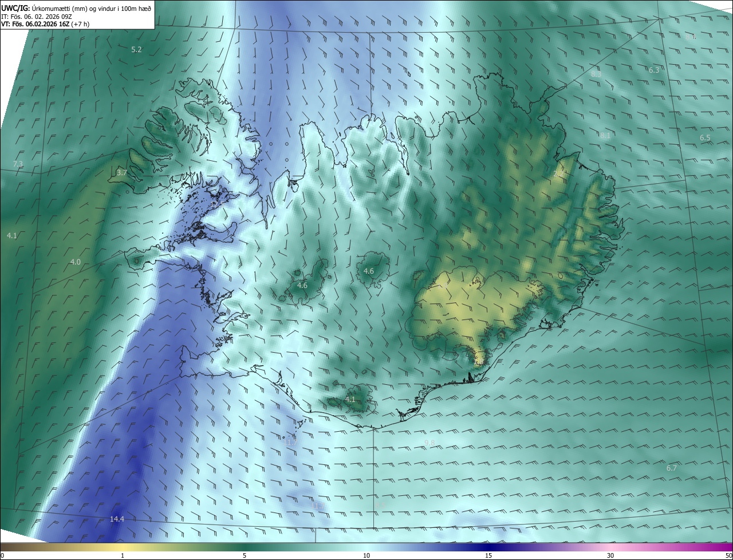Click the 8.1 value label

pos(605,136)
